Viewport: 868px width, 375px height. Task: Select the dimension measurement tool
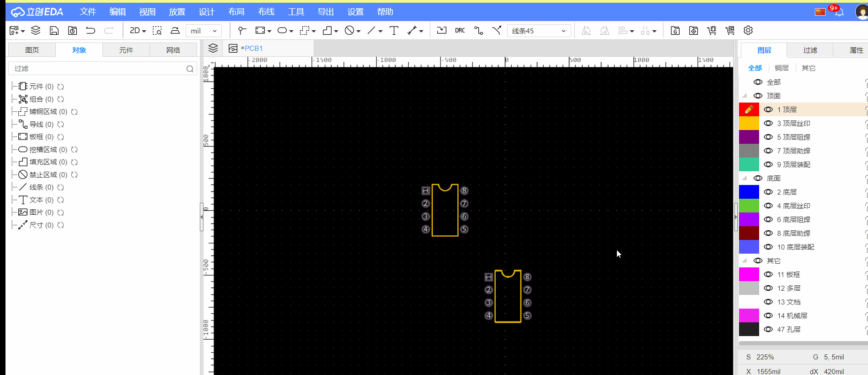[x=412, y=31]
